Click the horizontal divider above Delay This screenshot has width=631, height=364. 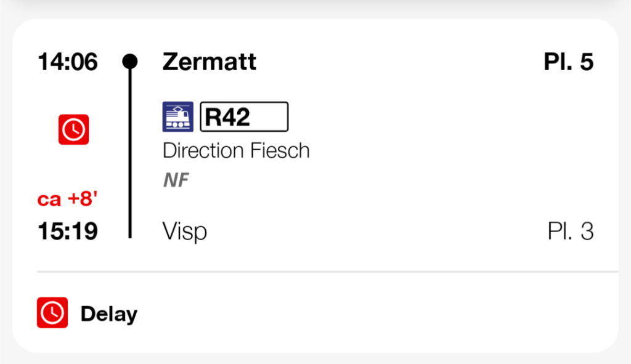tap(327, 271)
